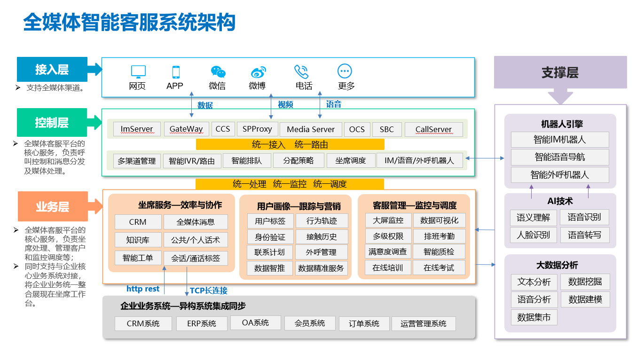
Task: Click the 公共/个人话术 box
Action: tap(196, 240)
